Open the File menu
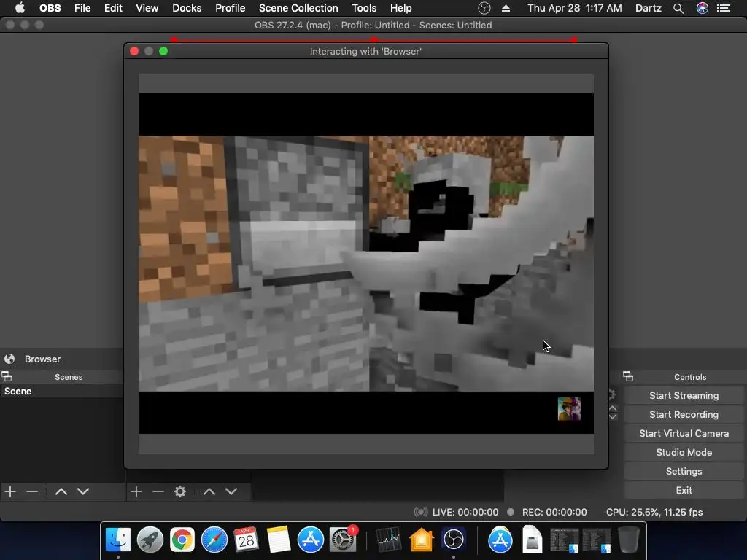 click(82, 8)
